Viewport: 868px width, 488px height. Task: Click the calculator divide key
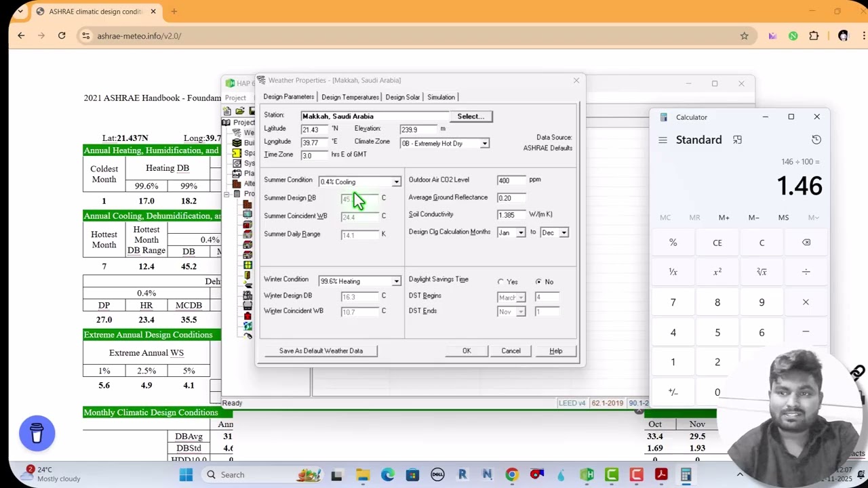click(806, 272)
